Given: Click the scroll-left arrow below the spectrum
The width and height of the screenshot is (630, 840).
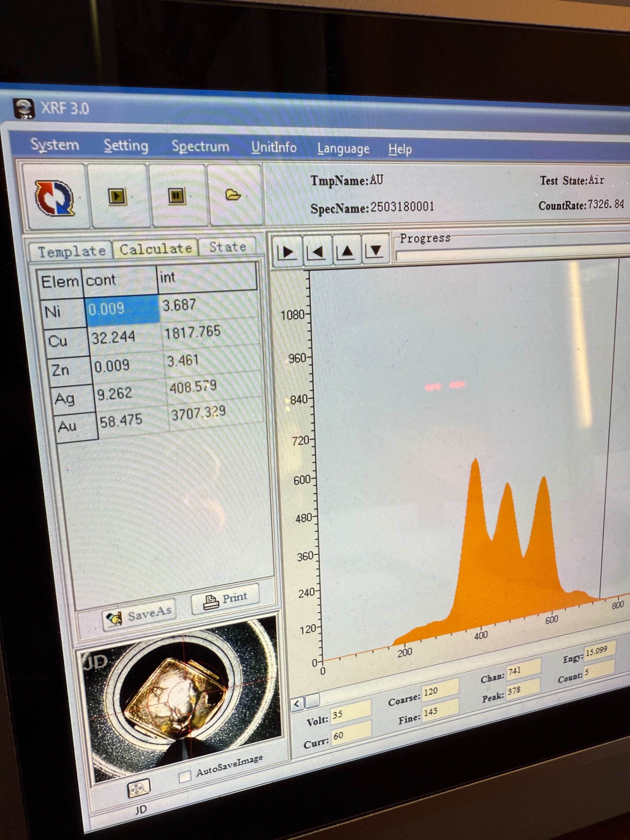Looking at the screenshot, I should click(297, 704).
